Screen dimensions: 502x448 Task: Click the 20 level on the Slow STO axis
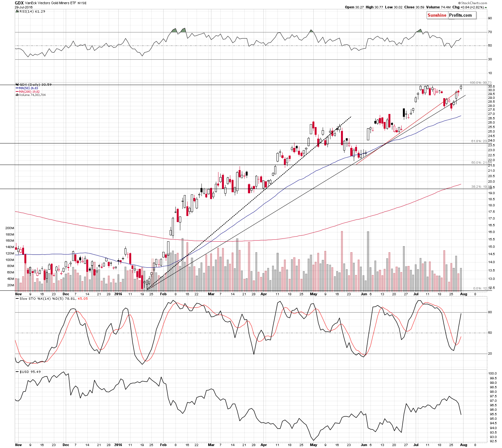pos(490,353)
